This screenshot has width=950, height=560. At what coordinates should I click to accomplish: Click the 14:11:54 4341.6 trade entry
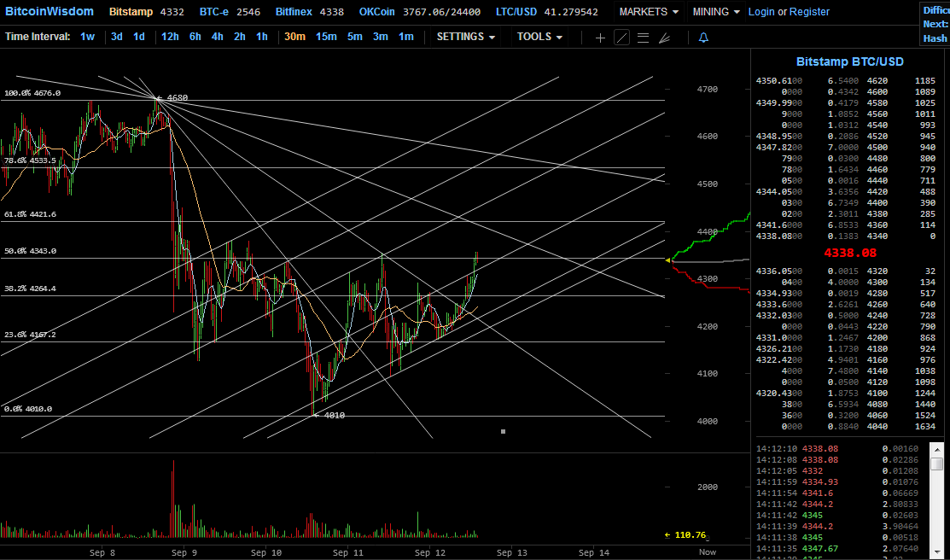click(x=838, y=493)
